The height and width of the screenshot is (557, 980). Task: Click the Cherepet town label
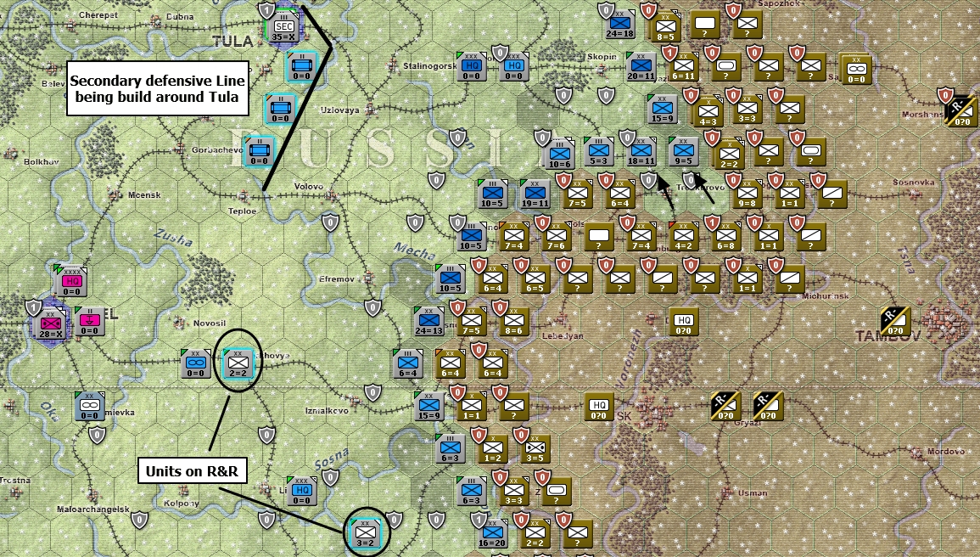[98, 15]
